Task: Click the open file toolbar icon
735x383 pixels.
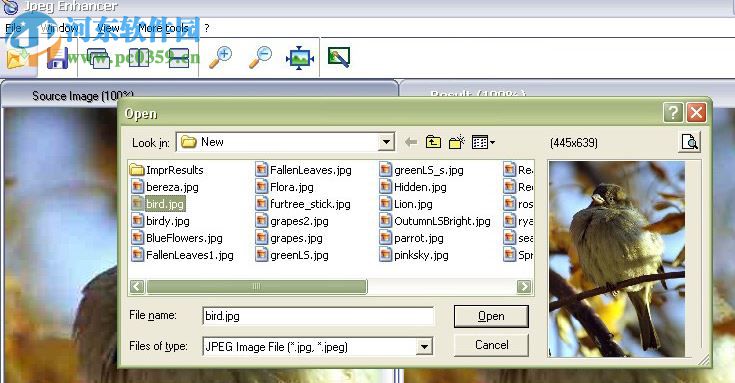Action: click(18, 58)
